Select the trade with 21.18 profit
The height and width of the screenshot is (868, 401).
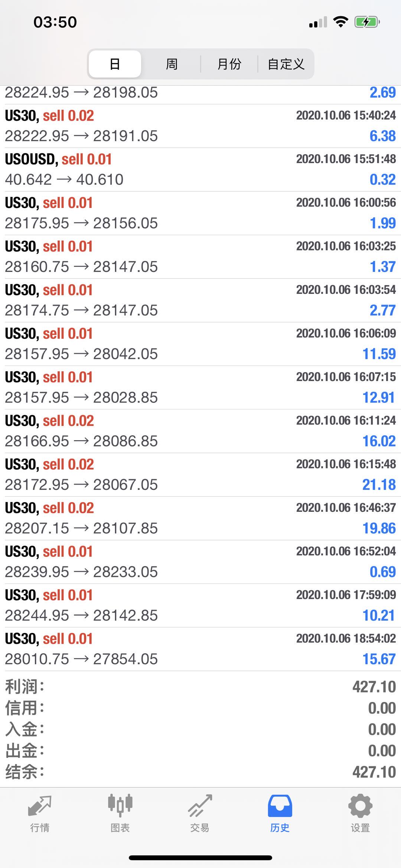coord(200,475)
